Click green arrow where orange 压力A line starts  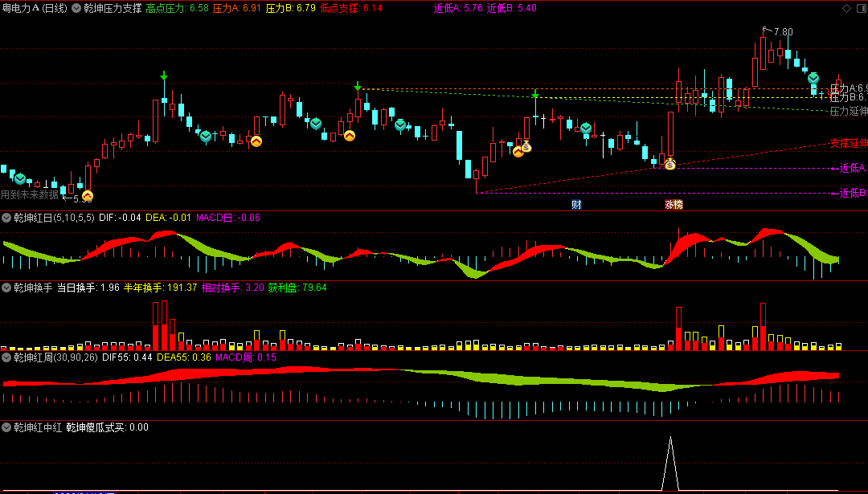pos(358,86)
